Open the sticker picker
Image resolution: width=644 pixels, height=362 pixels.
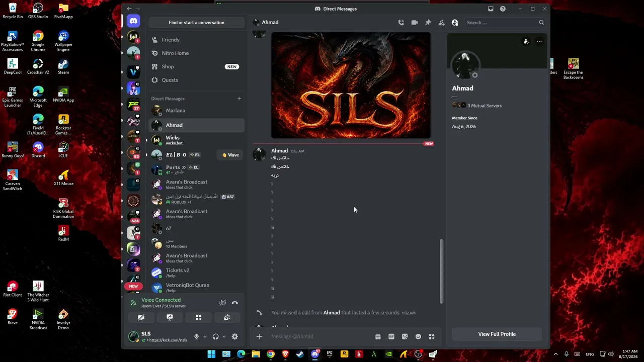pos(405,337)
